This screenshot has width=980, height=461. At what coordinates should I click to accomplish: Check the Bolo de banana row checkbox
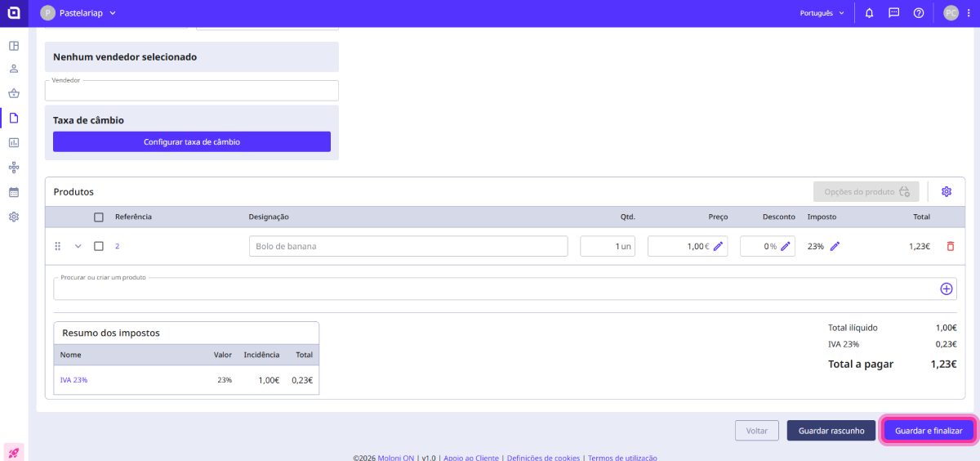pyautogui.click(x=99, y=246)
